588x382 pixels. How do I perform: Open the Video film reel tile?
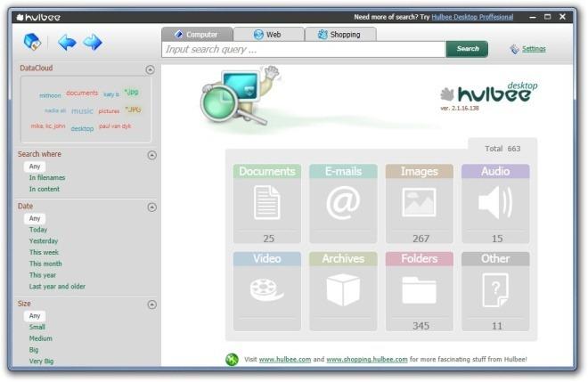click(267, 291)
